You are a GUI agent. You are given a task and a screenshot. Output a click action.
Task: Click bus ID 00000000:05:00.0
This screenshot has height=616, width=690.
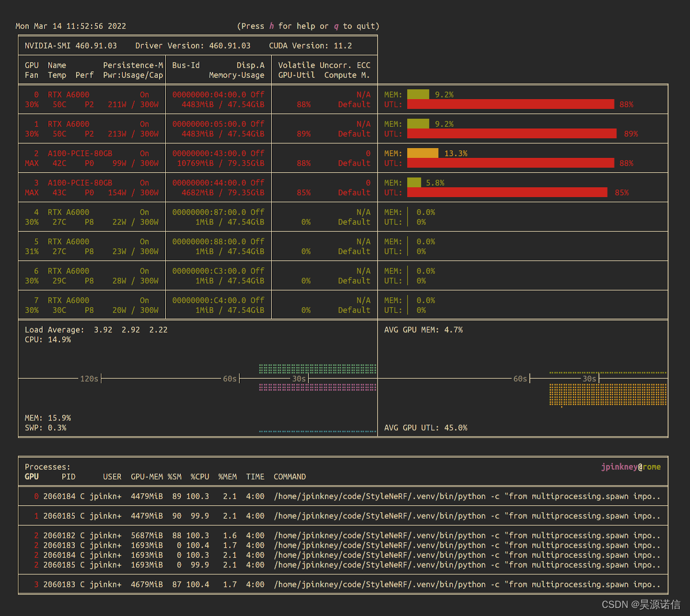209,124
